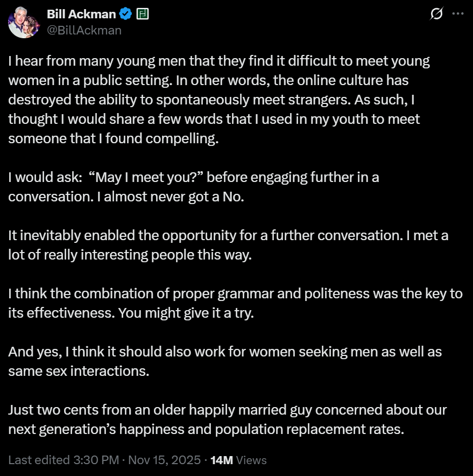This screenshot has width=473, height=476.
Task: View edit history via Last edited
Action: (x=39, y=460)
